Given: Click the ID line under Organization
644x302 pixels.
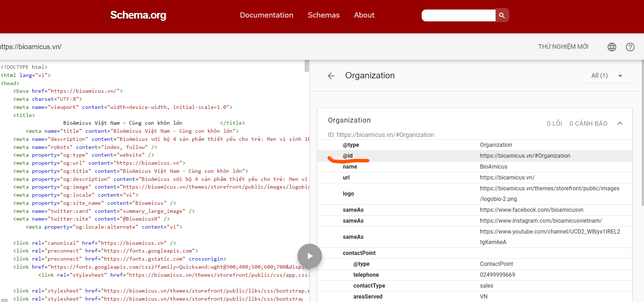Looking at the screenshot, I should click(381, 135).
